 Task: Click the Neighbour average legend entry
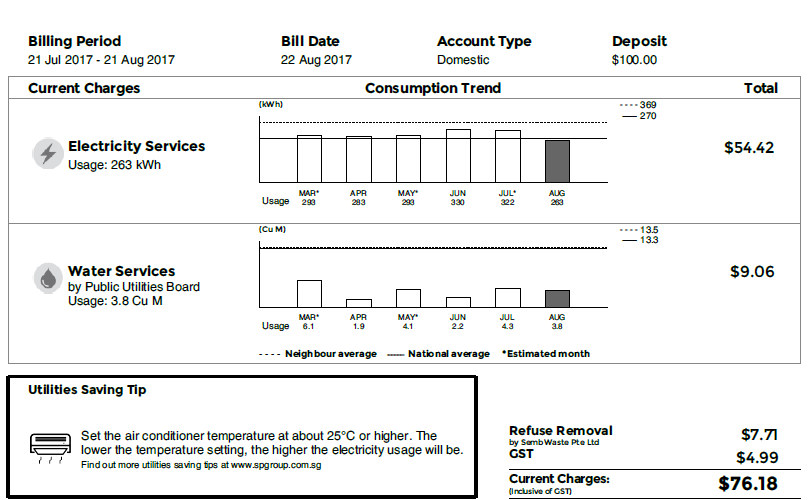pos(318,354)
